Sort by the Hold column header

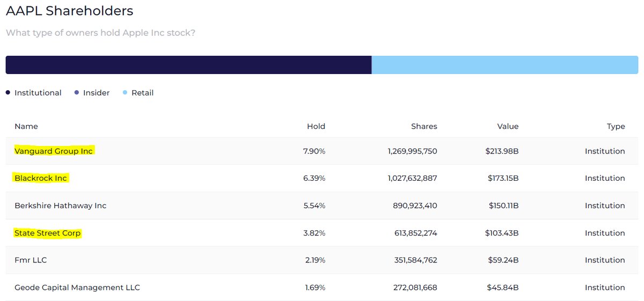[316, 127]
